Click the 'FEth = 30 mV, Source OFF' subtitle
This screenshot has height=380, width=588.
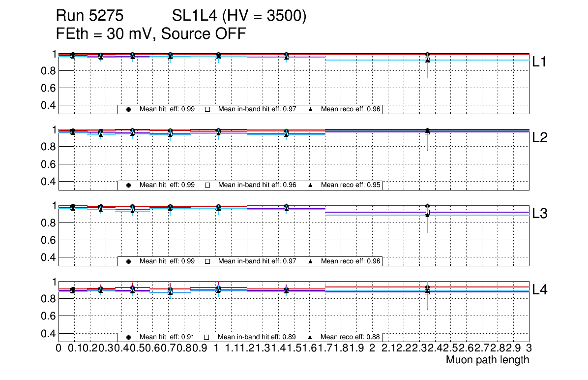coord(151,34)
